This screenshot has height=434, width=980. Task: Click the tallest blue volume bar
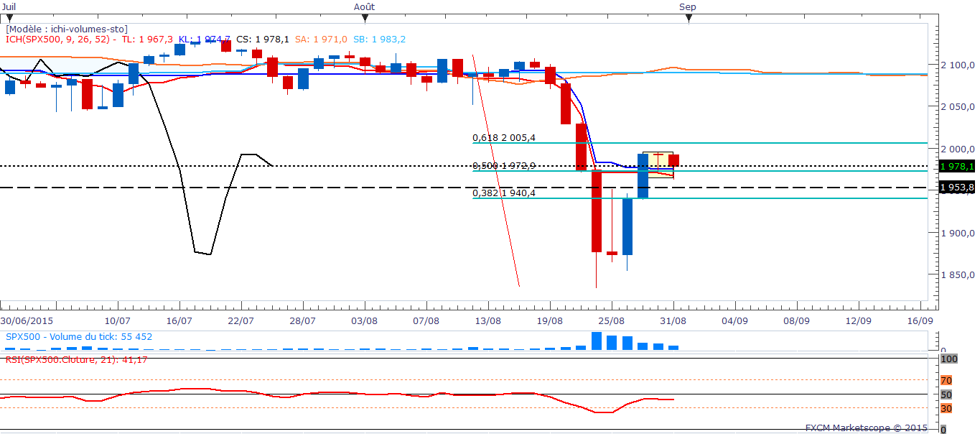click(597, 341)
